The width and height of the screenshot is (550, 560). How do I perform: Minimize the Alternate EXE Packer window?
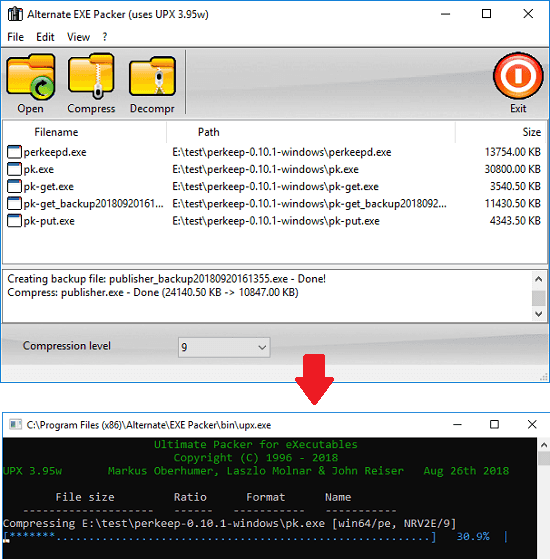445,14
